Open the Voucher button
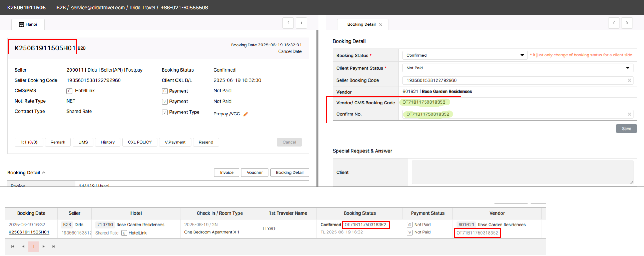The height and width of the screenshot is (256, 644). coord(254,173)
